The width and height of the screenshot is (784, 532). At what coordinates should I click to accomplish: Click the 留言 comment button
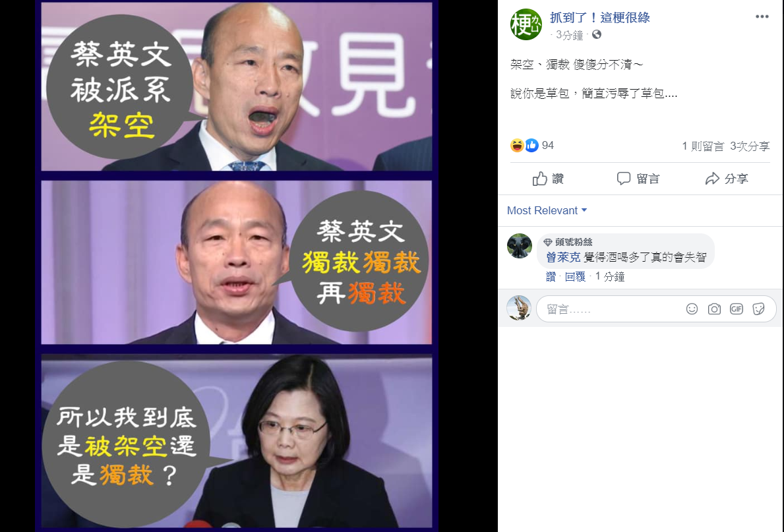tap(638, 179)
